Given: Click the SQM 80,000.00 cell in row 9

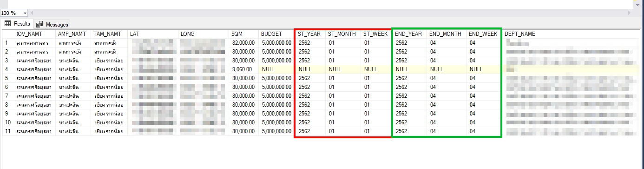Looking at the screenshot, I should [244, 114].
